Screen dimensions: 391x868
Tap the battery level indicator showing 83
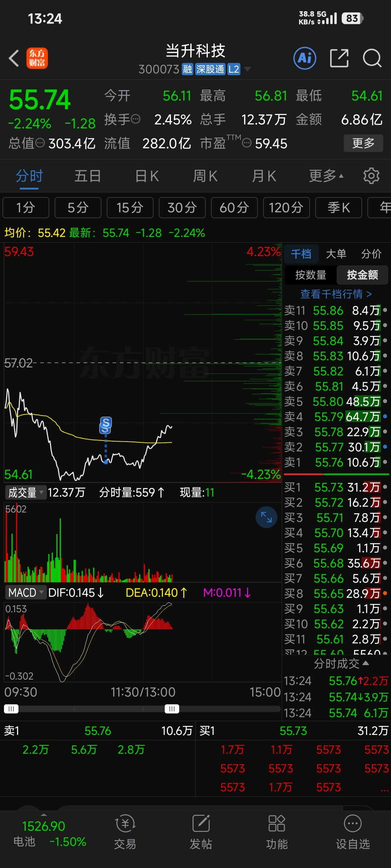(352, 18)
